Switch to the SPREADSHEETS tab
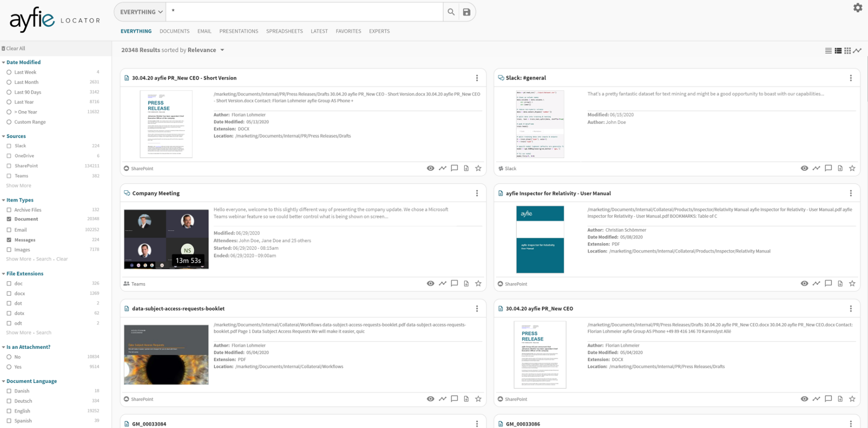 (284, 31)
